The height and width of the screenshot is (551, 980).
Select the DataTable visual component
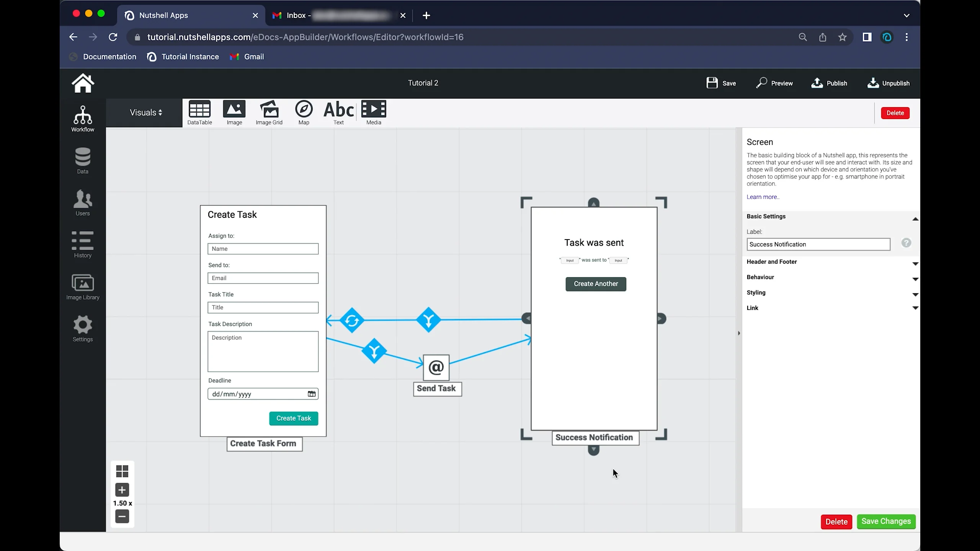click(x=199, y=113)
